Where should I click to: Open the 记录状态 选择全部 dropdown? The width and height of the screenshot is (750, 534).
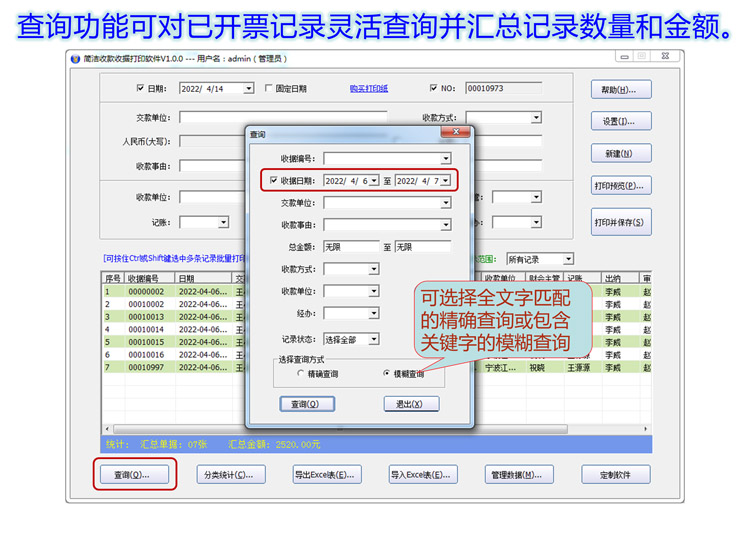click(374, 339)
